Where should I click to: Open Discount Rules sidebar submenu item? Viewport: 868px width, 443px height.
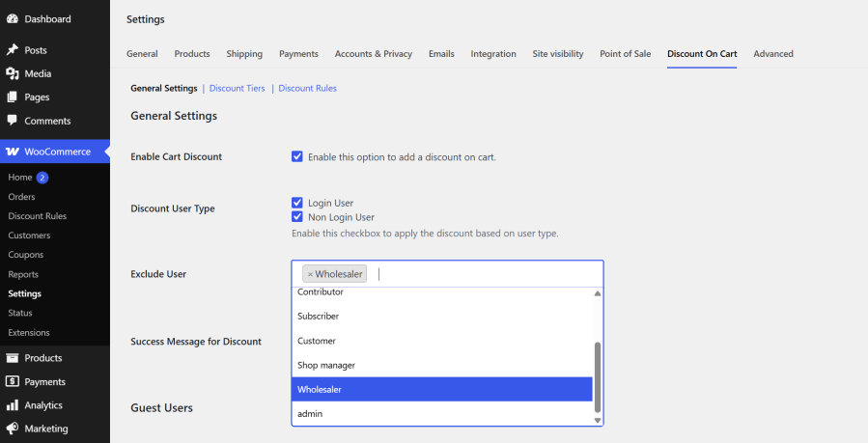click(x=37, y=216)
